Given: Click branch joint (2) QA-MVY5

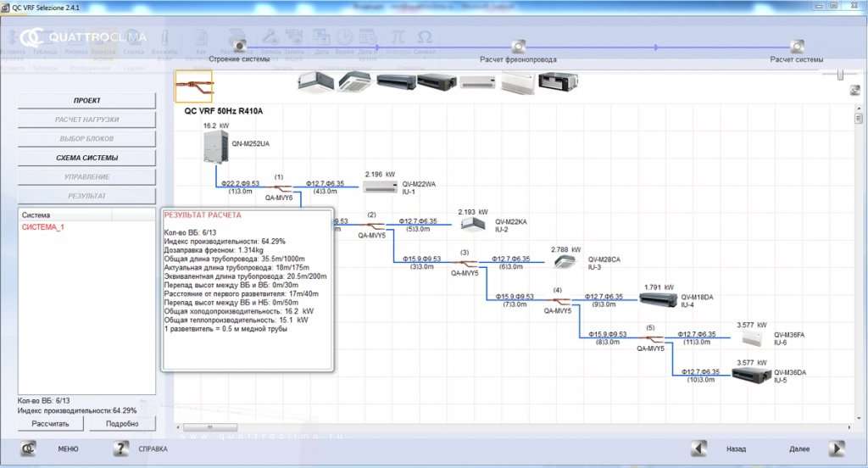Looking at the screenshot, I should pos(371,226).
